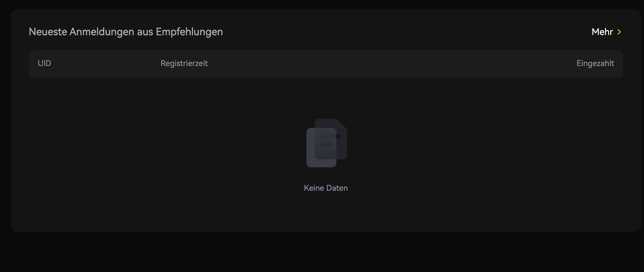
Task: Click the word Keine in the empty message
Action: 314,188
